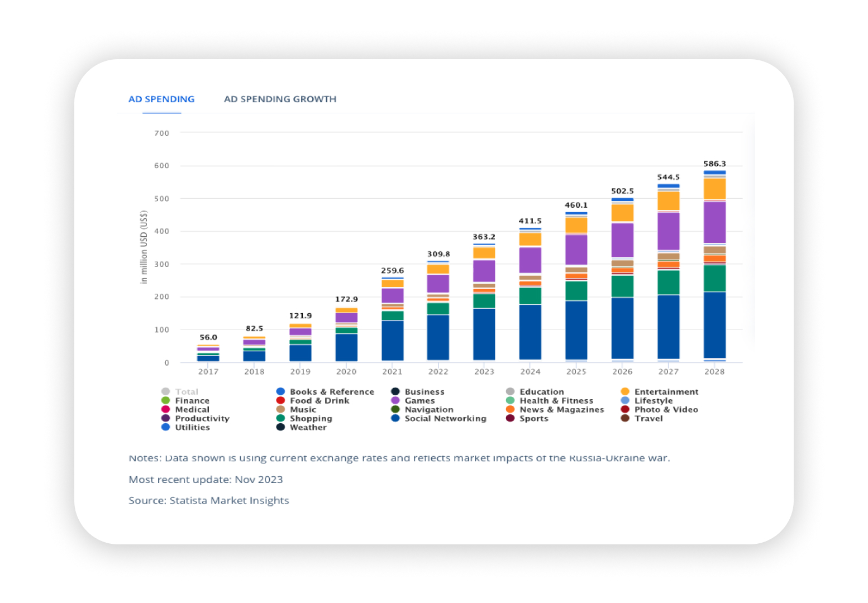Toggle the Weather legend entry

pos(302,427)
